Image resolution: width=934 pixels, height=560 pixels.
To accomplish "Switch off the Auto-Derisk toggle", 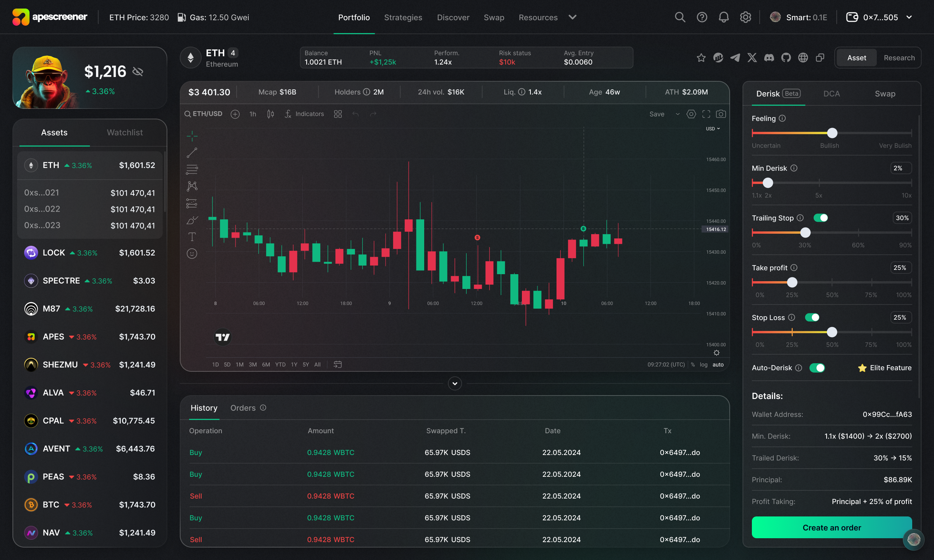I will click(x=817, y=368).
